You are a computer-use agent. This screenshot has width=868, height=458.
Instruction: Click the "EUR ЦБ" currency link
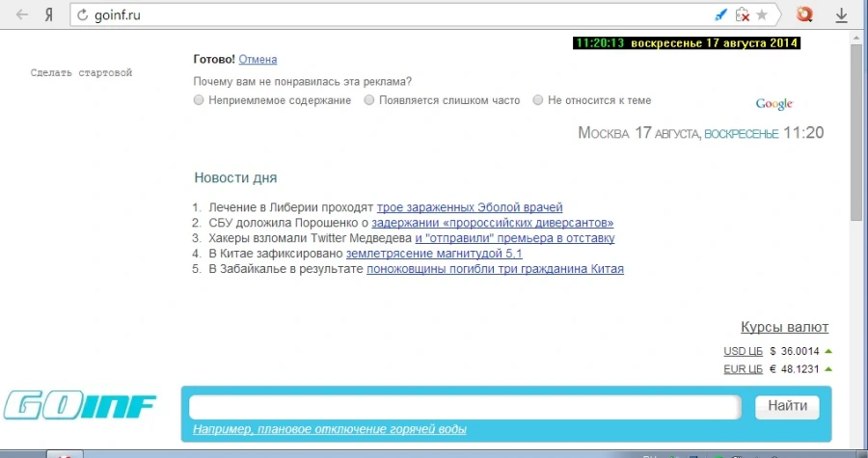coord(743,369)
